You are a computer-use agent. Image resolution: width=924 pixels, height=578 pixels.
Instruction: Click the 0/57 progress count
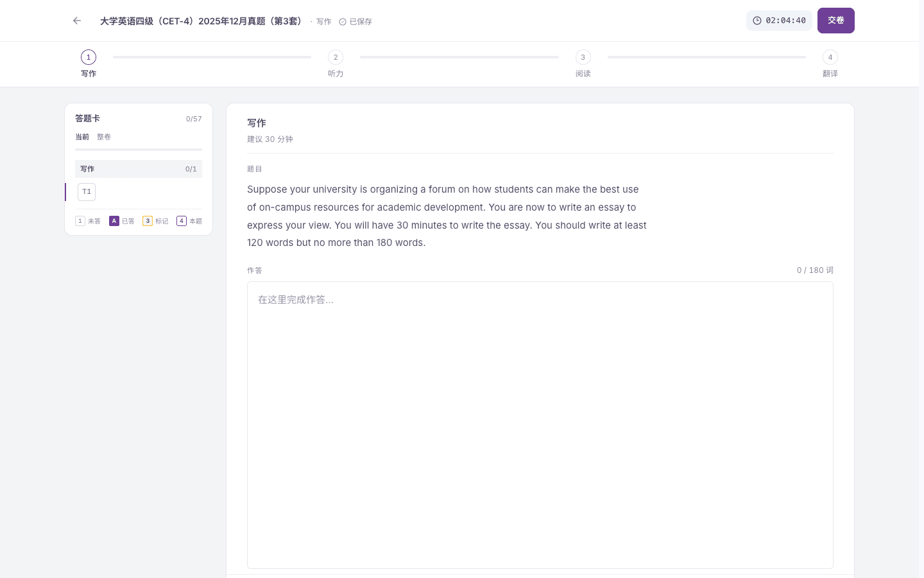pyautogui.click(x=194, y=119)
